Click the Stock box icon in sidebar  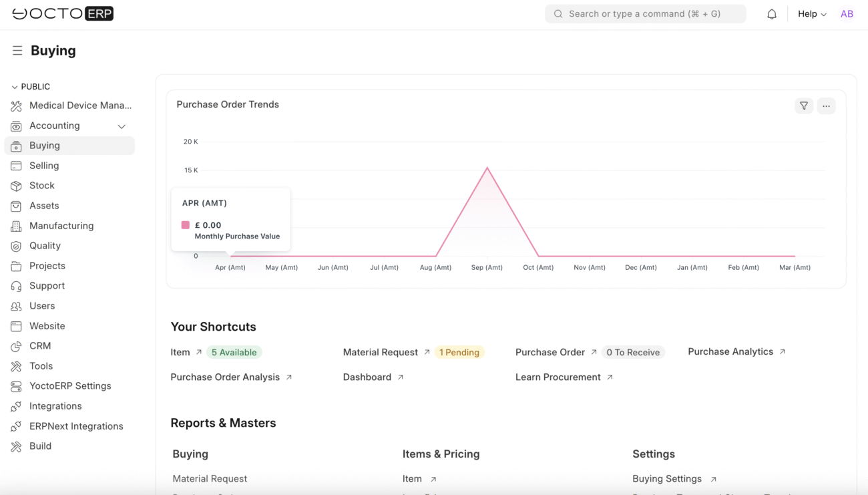(x=16, y=186)
